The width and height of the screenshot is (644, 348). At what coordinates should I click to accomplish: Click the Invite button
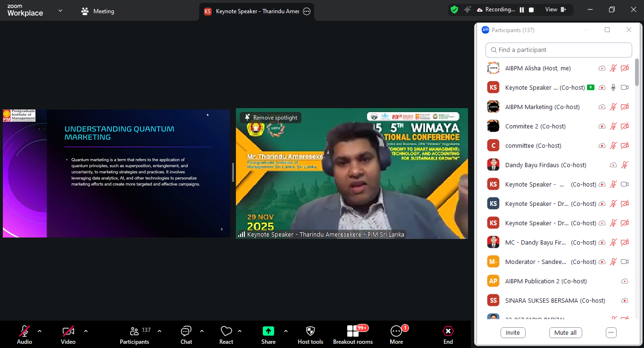point(513,332)
